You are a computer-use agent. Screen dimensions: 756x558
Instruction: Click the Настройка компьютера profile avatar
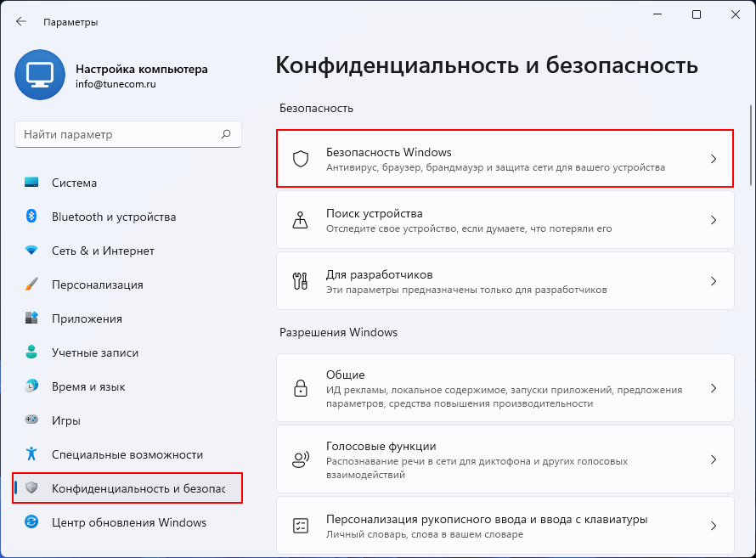40,75
